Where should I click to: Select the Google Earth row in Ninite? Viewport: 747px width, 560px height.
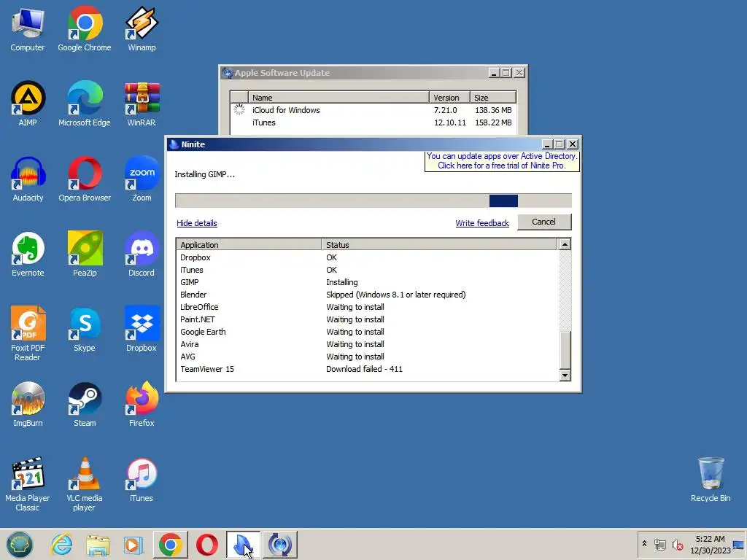click(x=367, y=332)
